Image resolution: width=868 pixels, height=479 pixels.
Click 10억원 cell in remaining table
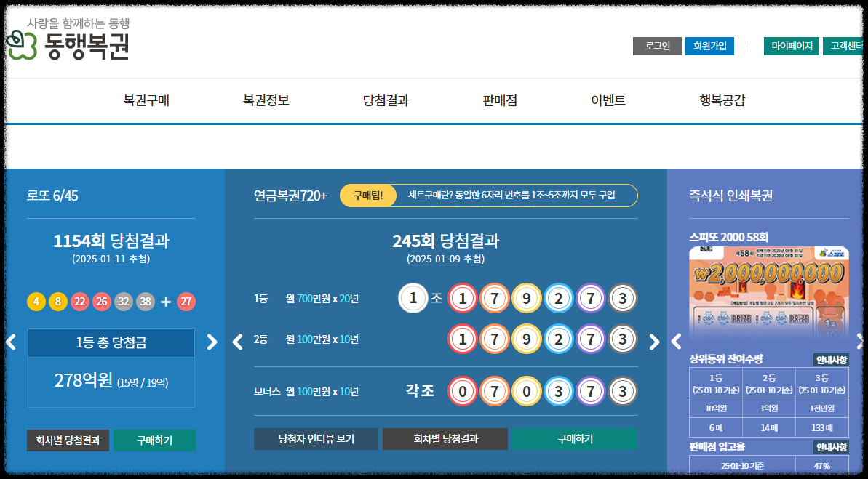click(x=716, y=408)
